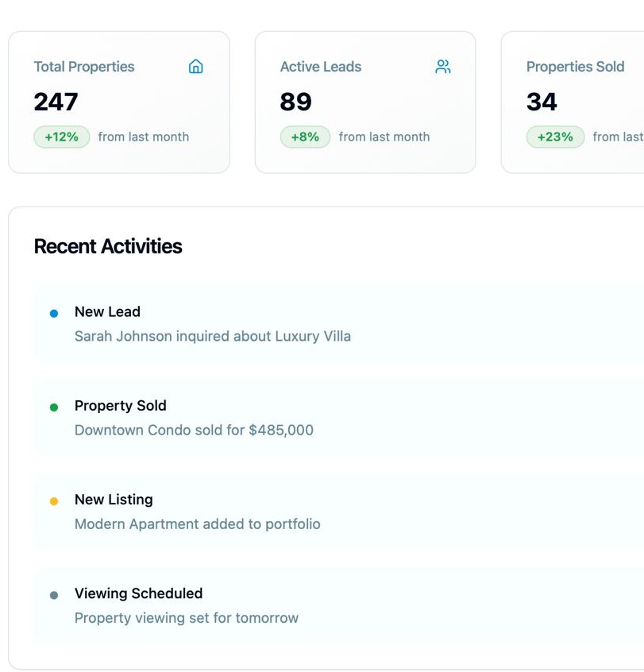View the Downtown Condo sale details
This screenshot has height=672, width=644.
(x=194, y=430)
